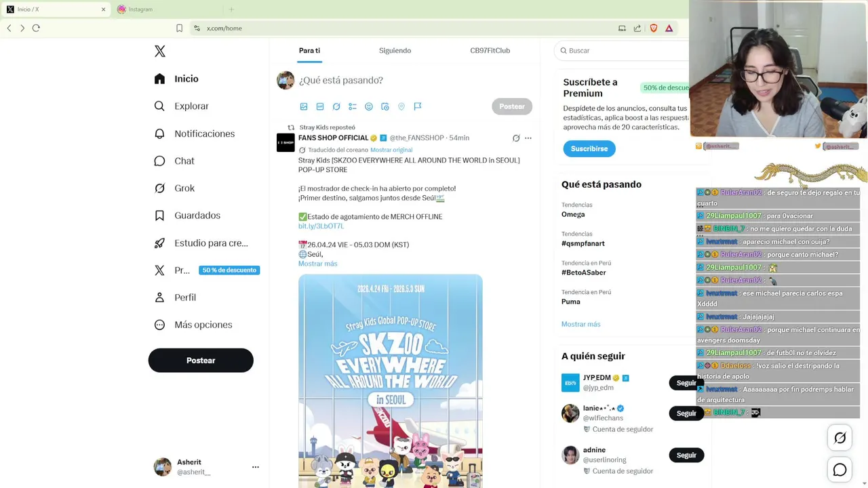Click the location pin icon in composer
This screenshot has width=868, height=488.
401,106
